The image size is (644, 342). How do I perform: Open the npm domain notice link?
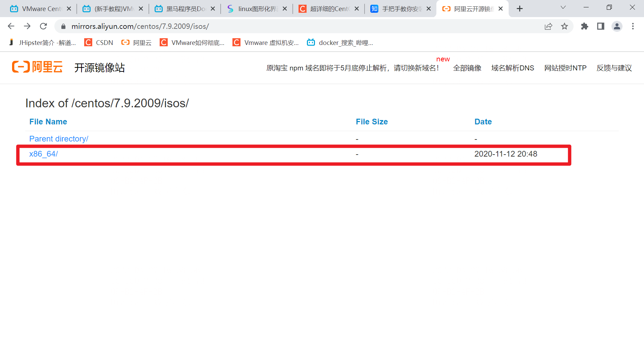click(x=353, y=68)
